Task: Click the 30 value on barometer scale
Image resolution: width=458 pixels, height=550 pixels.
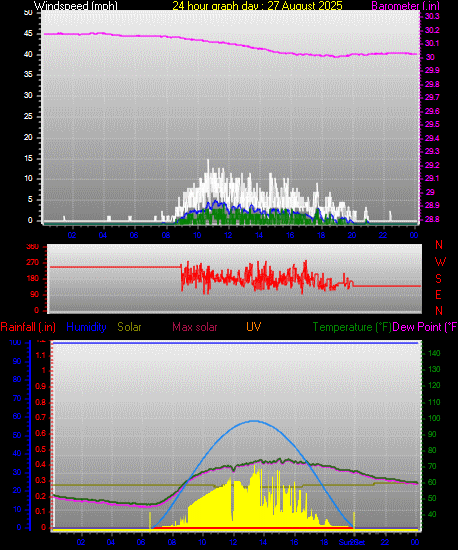Action: point(430,57)
